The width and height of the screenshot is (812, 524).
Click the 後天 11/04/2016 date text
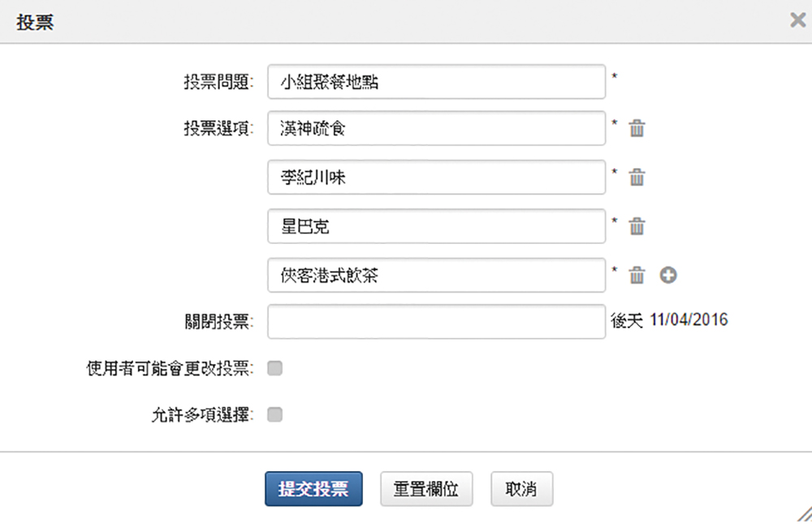669,320
